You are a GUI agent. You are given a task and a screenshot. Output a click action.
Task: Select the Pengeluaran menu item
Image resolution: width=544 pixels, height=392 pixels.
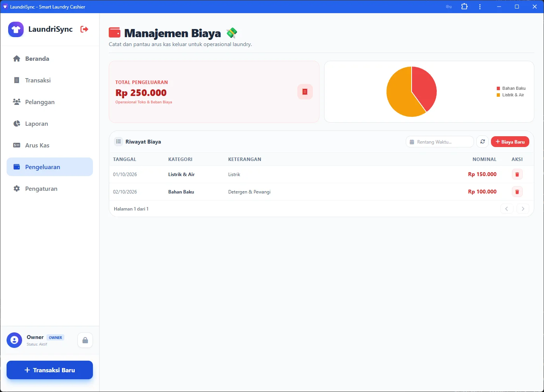pyautogui.click(x=50, y=167)
